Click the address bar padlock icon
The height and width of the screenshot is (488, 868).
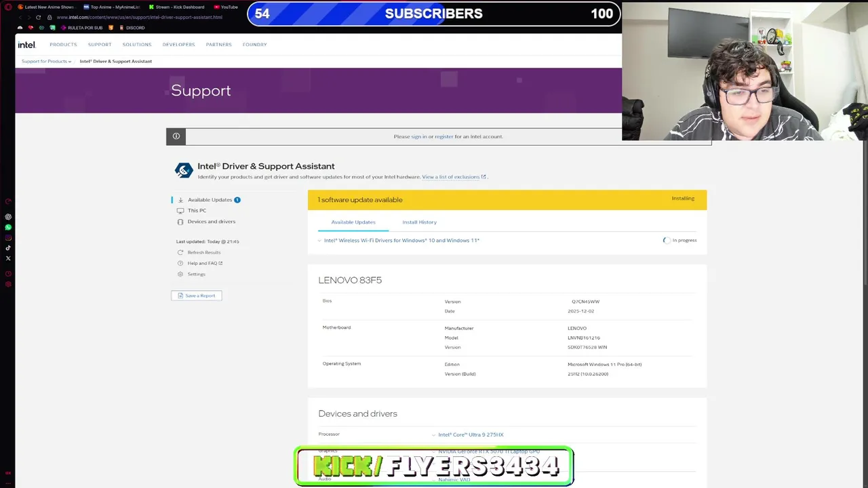(x=50, y=17)
